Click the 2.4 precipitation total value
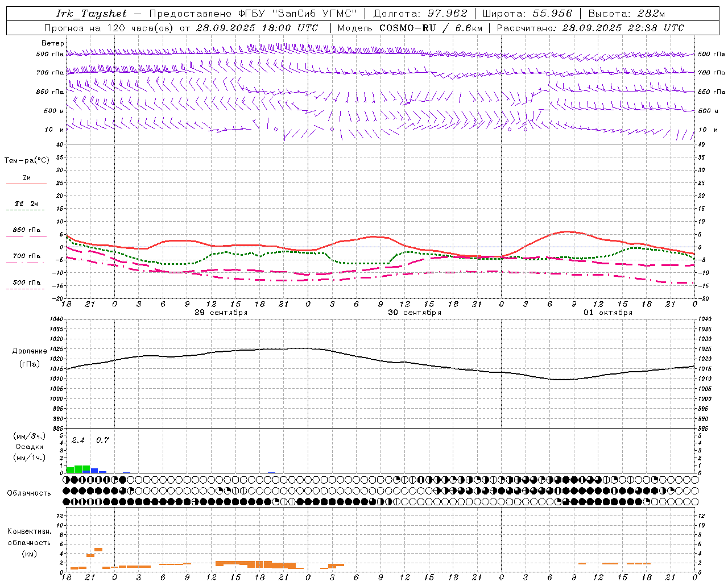 78,440
